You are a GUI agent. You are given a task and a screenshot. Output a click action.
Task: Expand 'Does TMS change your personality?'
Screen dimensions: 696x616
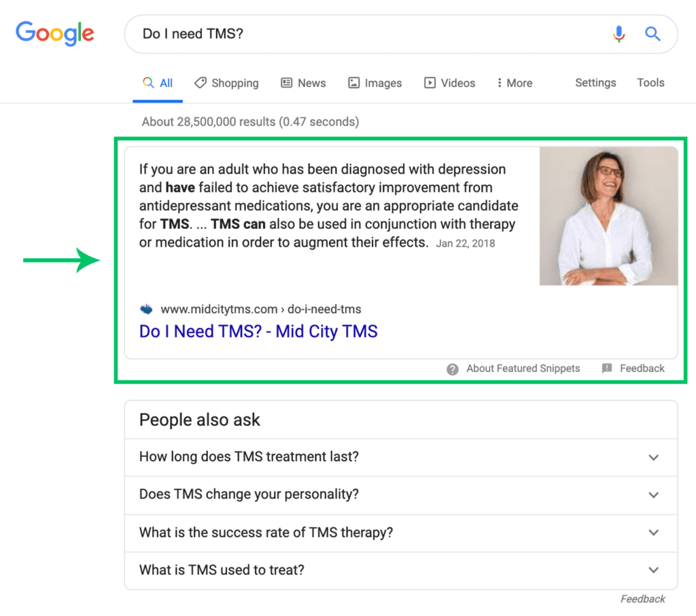coord(401,495)
